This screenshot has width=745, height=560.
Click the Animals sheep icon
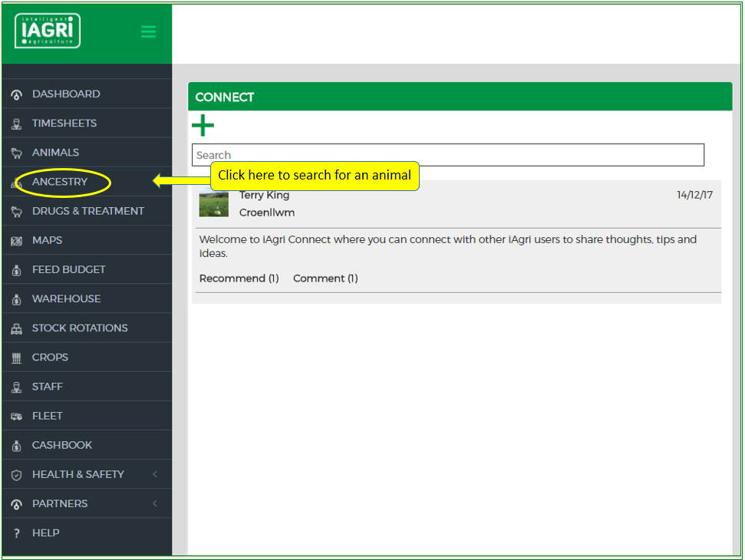tap(17, 153)
